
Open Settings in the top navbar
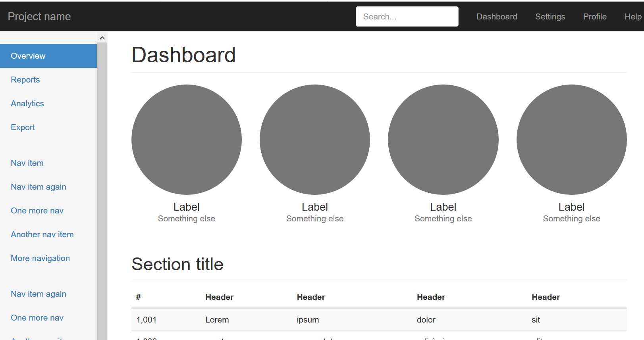click(550, 17)
